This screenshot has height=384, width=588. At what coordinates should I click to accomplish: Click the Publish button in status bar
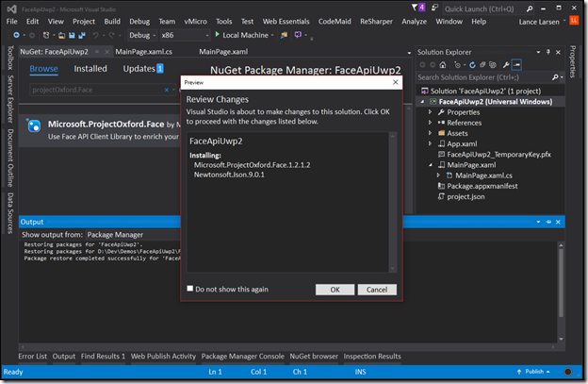[x=534, y=372]
